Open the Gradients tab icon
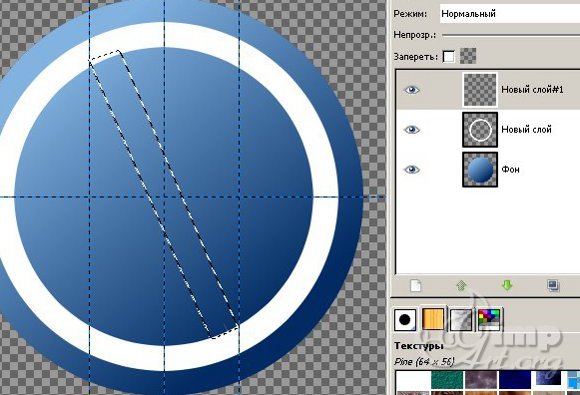This screenshot has width=580, height=395. coord(461,319)
